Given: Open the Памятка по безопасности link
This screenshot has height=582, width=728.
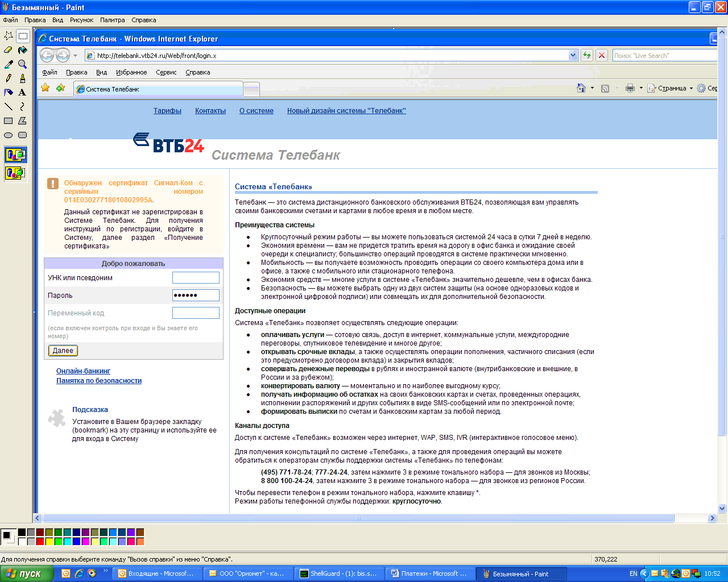Looking at the screenshot, I should (99, 381).
